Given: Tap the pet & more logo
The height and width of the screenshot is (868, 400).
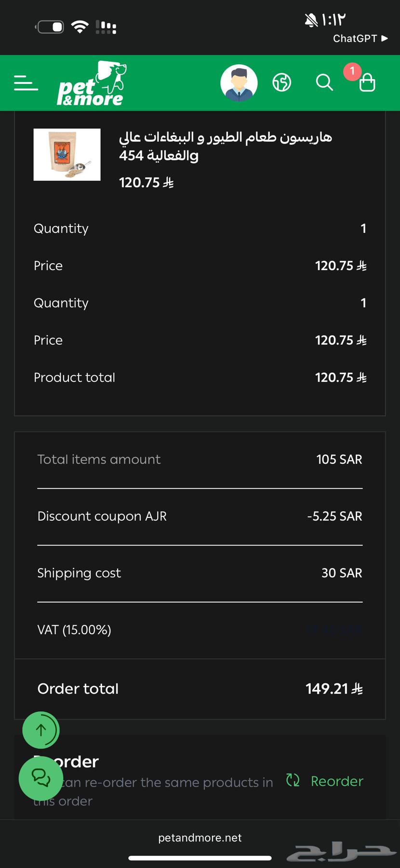Looking at the screenshot, I should tap(92, 83).
